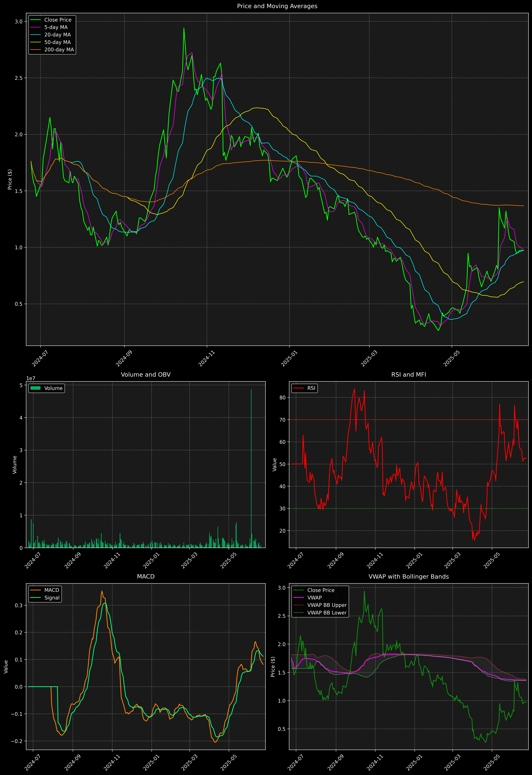Click the '2025-03' date tick under the VWAP chart
The width and height of the screenshot is (532, 775).
click(452, 763)
